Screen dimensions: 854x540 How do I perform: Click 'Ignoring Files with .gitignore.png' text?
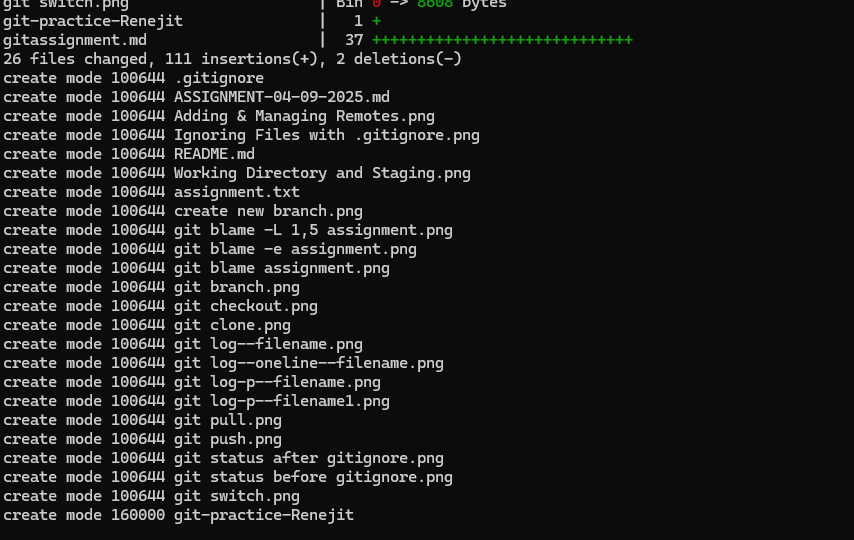pyautogui.click(x=326, y=135)
